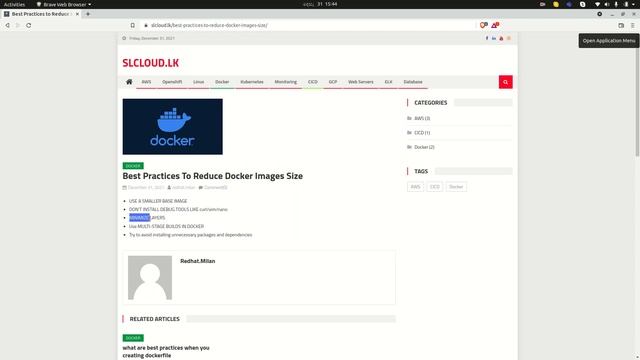Click the clock in the top bar

320,4
